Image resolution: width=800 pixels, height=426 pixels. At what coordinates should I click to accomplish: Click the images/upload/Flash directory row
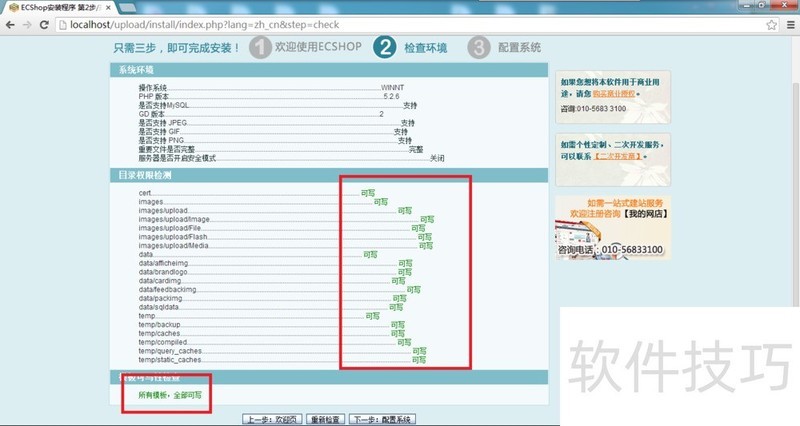click(x=285, y=237)
